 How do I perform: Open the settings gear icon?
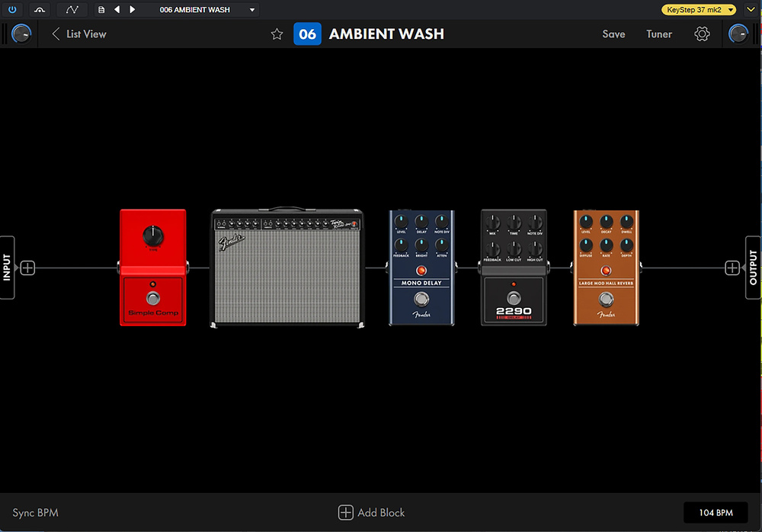pyautogui.click(x=702, y=34)
